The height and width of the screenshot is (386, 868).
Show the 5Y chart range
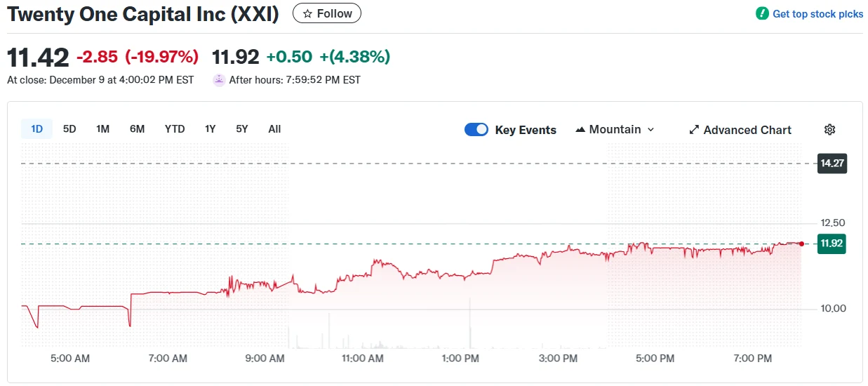[x=242, y=129]
